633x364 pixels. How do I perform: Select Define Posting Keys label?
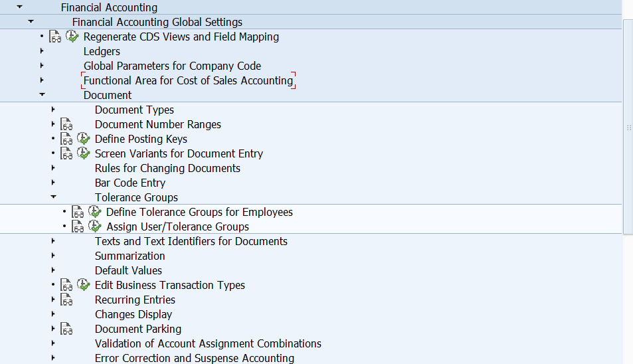click(x=141, y=139)
